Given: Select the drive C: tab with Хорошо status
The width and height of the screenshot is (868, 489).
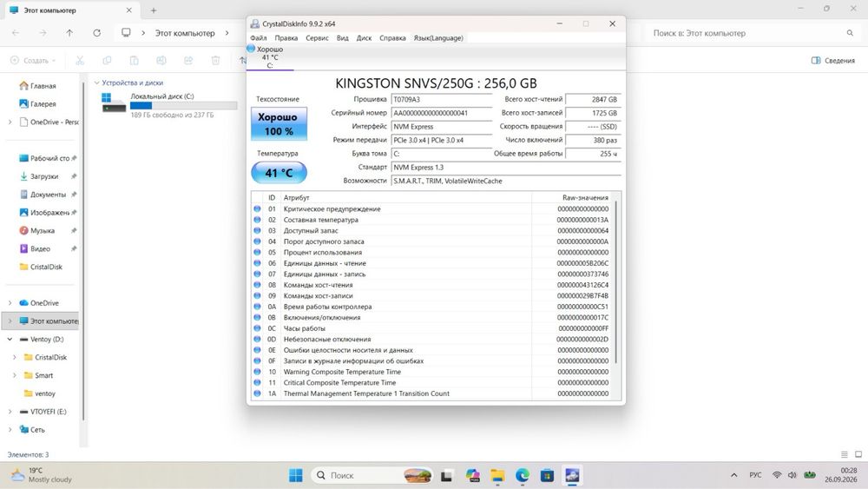Looking at the screenshot, I should pyautogui.click(x=270, y=57).
